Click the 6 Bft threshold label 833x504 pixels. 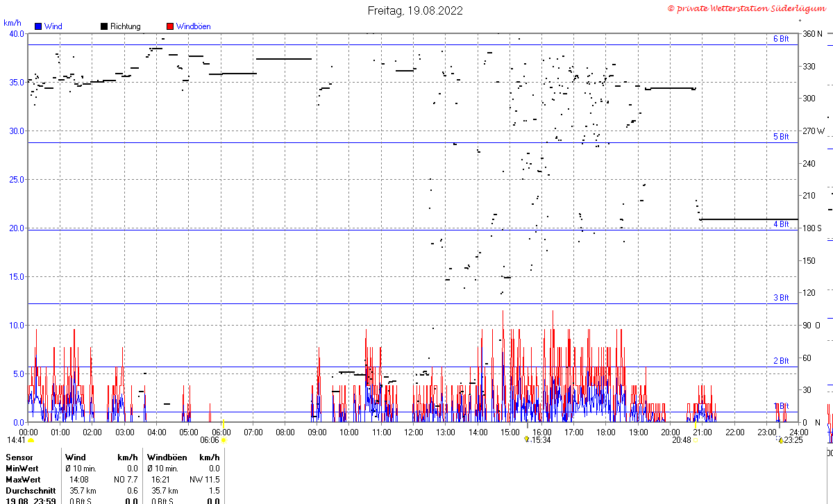(x=781, y=39)
